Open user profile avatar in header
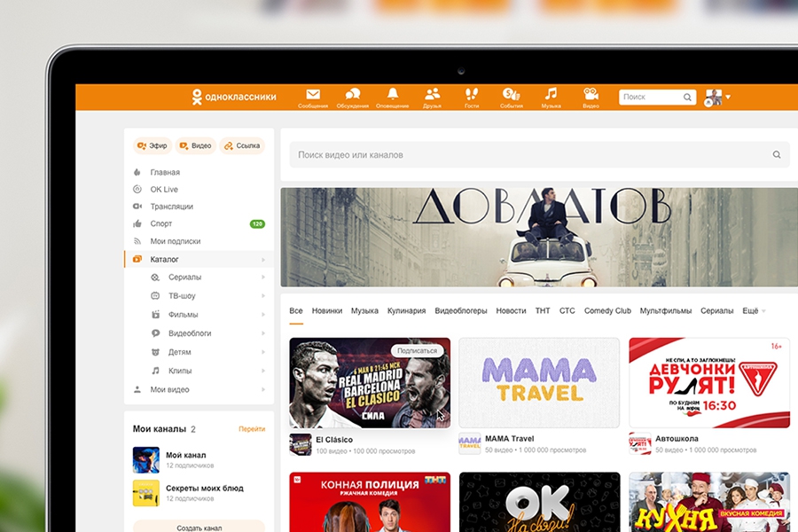798x532 pixels. click(x=713, y=97)
